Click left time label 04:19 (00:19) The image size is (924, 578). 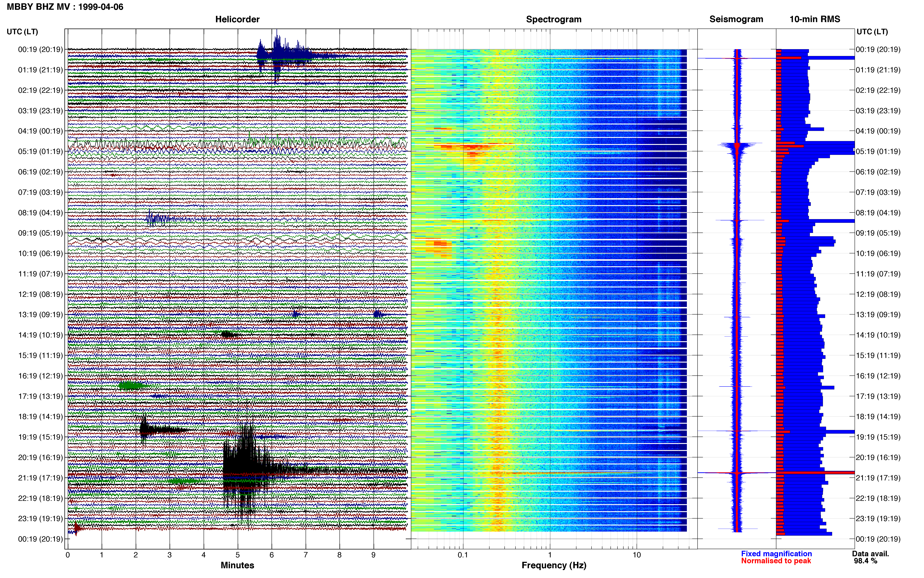point(41,131)
